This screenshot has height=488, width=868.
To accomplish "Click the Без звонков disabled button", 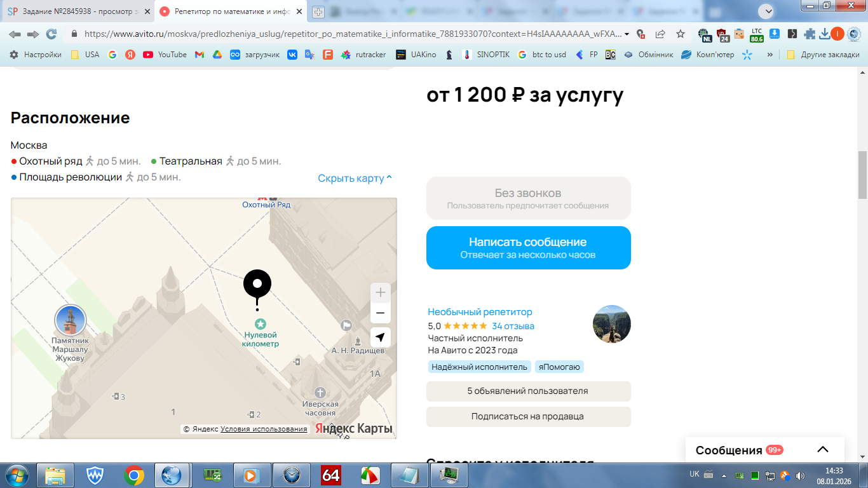I will [528, 198].
